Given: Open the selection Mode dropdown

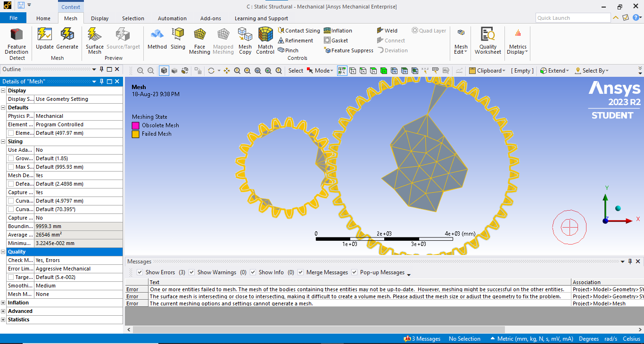Looking at the screenshot, I should (x=320, y=71).
